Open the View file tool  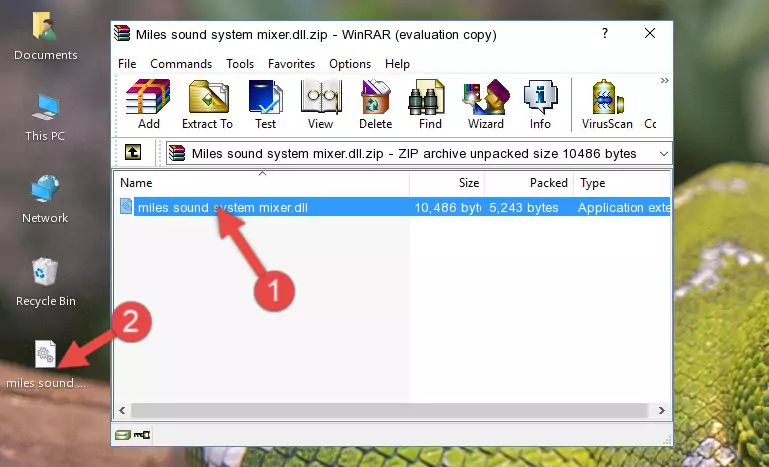tap(320, 104)
